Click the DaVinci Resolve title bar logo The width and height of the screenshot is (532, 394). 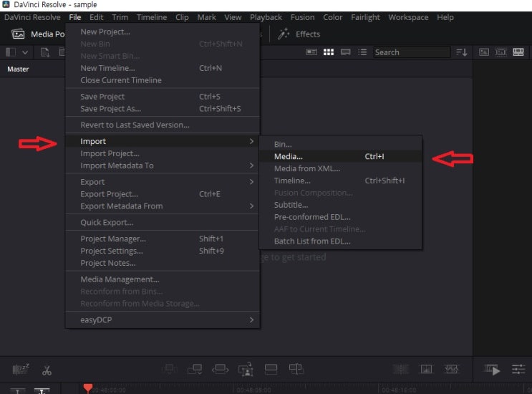tap(6, 4)
